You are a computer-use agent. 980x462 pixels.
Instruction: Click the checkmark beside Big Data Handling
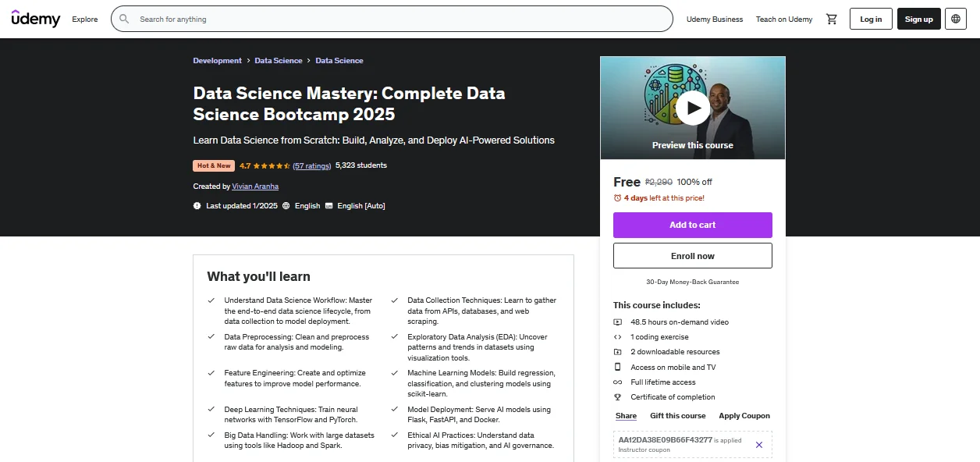click(211, 435)
